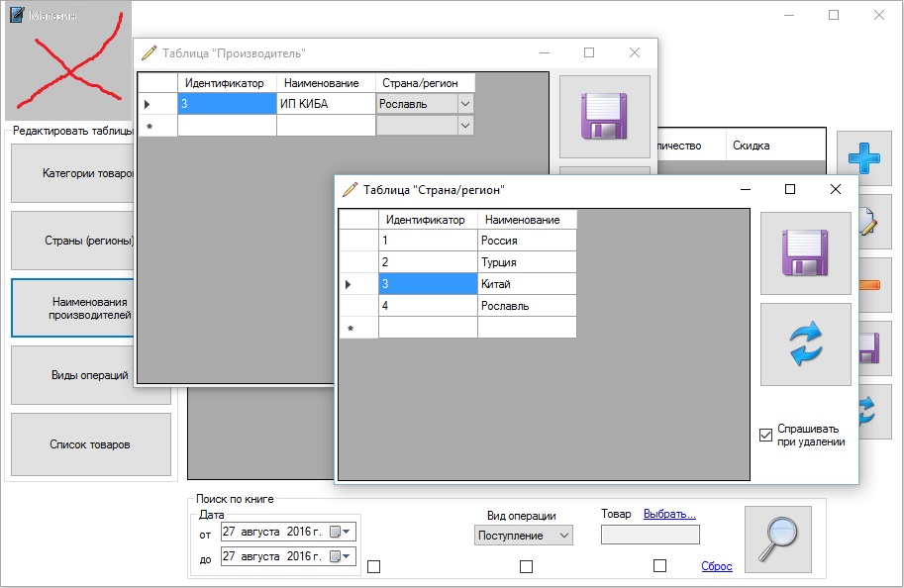Click Список товаров button
The height and width of the screenshot is (588, 904).
90,444
